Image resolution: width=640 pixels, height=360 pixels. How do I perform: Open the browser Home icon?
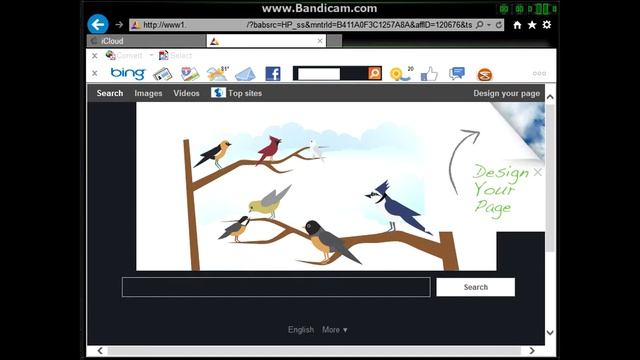[517, 25]
